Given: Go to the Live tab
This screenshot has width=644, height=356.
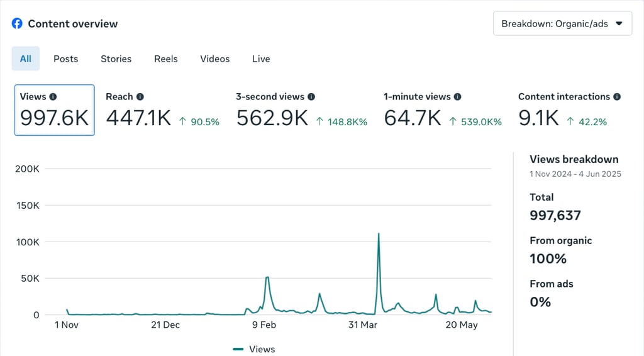Looking at the screenshot, I should (261, 58).
